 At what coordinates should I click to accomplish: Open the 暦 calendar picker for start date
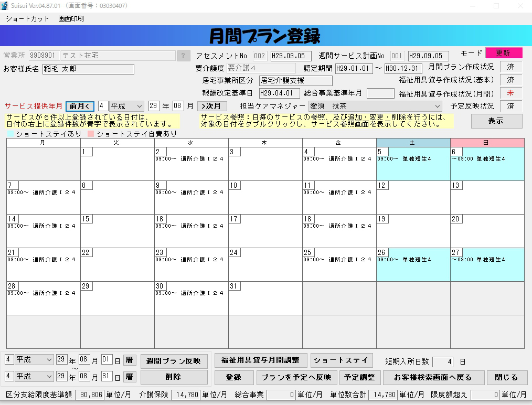point(129,360)
